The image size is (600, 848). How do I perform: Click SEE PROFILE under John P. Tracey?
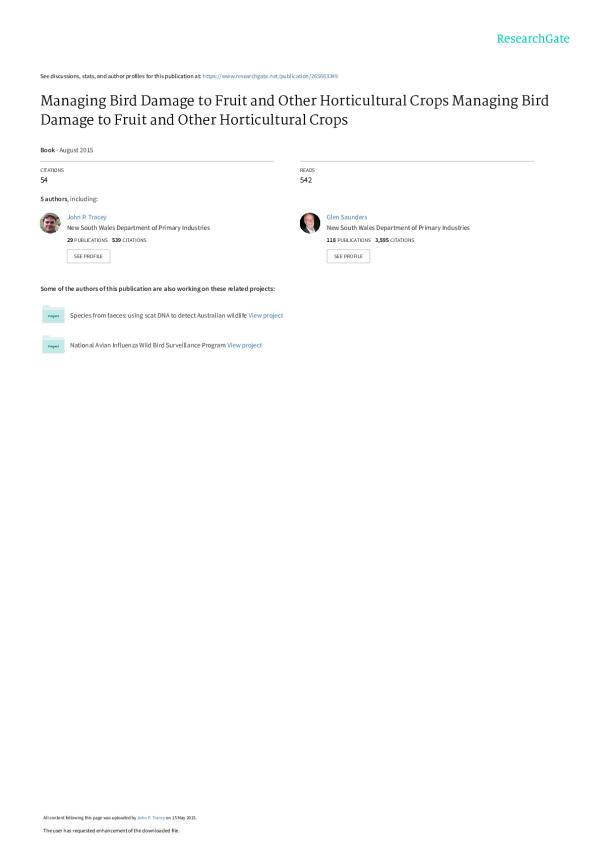[88, 256]
